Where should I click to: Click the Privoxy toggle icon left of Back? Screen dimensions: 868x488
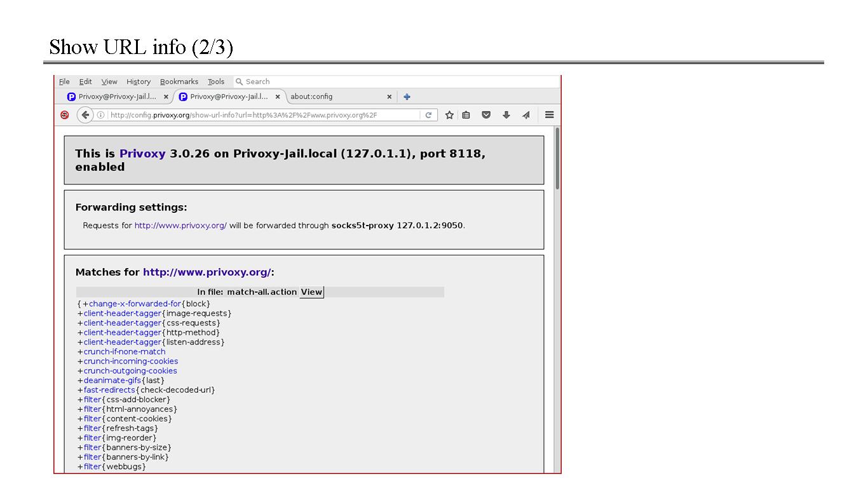pyautogui.click(x=64, y=115)
